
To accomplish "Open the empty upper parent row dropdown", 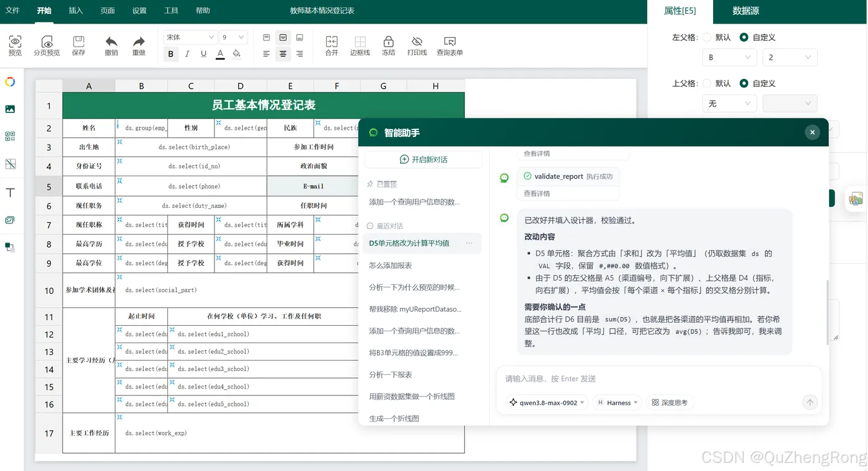I will point(790,104).
